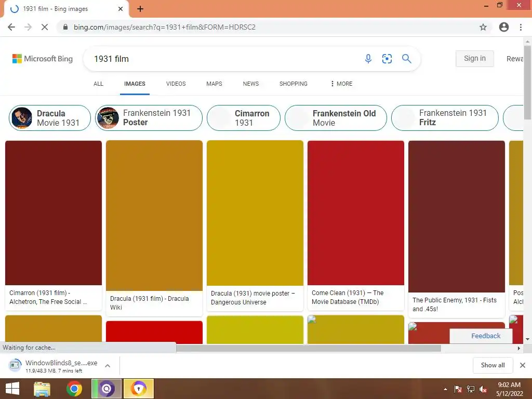The width and height of the screenshot is (532, 399).
Task: Show all downloads
Action: (x=493, y=365)
